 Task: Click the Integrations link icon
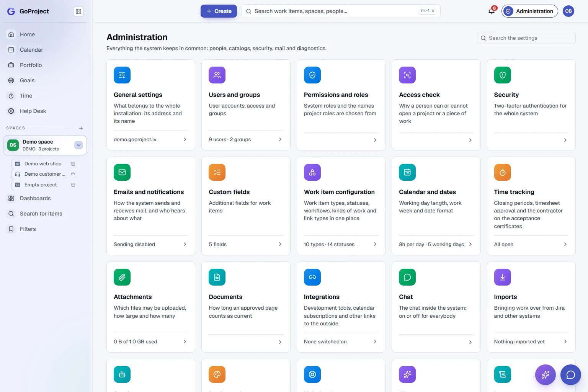312,277
